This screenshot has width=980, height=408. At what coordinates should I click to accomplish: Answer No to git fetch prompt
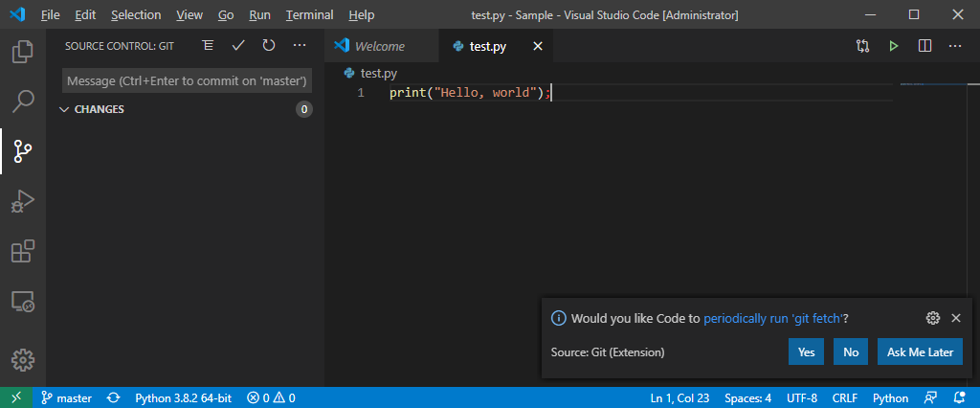tap(851, 351)
